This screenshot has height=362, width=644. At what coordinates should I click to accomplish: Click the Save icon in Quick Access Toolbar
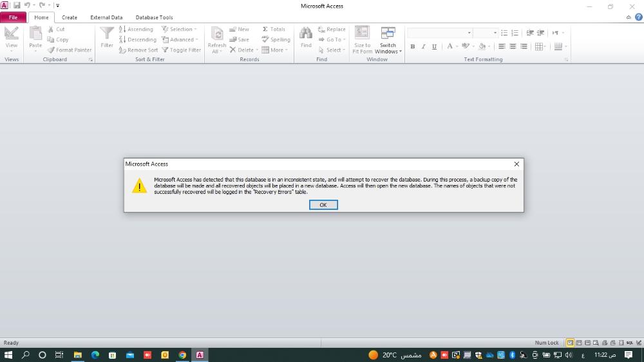click(17, 5)
